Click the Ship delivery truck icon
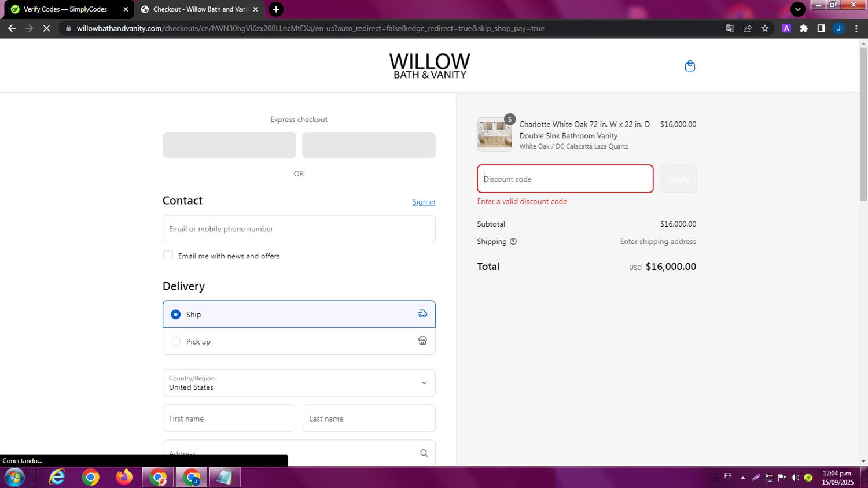Viewport: 868px width, 488px height. (x=423, y=314)
